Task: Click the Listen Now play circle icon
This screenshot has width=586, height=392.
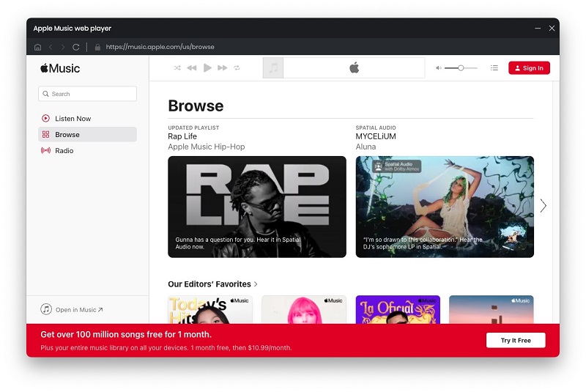Action: (x=45, y=119)
